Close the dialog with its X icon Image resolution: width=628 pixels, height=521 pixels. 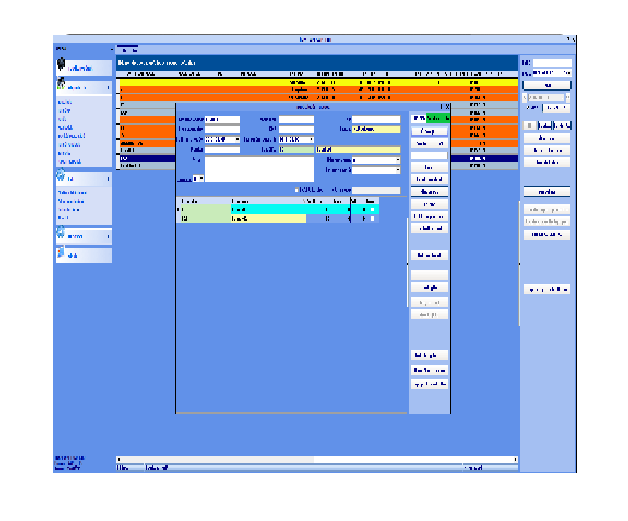click(446, 106)
